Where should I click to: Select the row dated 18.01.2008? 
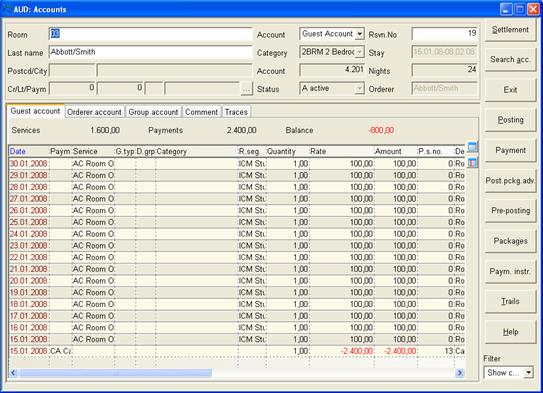(x=237, y=304)
